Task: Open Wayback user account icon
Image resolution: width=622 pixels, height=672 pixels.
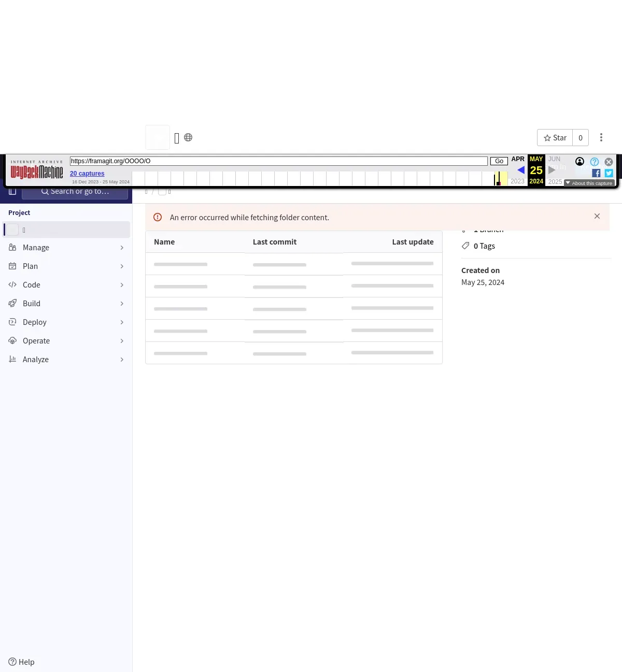Action: click(x=580, y=162)
